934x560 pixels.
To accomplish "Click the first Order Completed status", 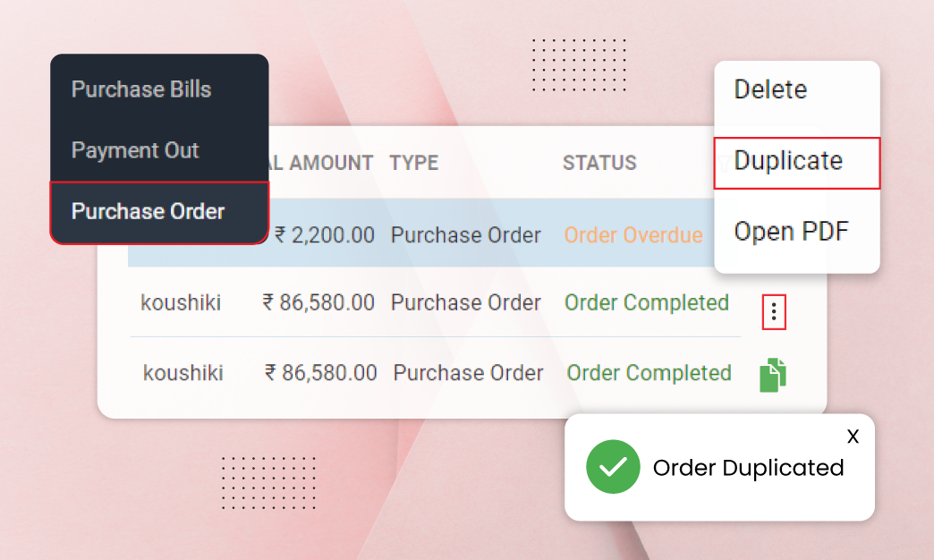I will pyautogui.click(x=646, y=303).
